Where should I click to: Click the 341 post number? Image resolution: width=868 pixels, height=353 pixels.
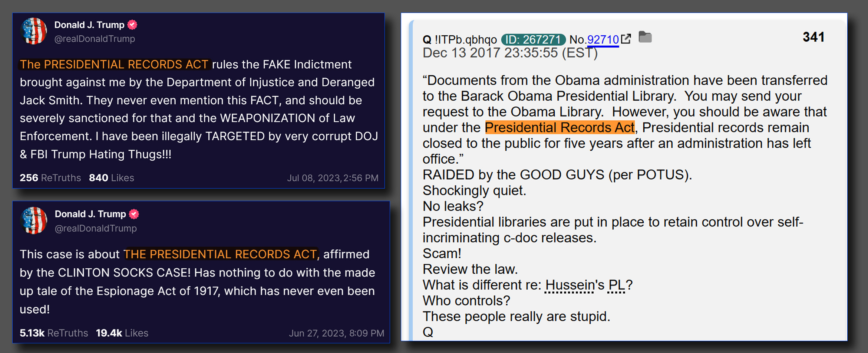(813, 37)
